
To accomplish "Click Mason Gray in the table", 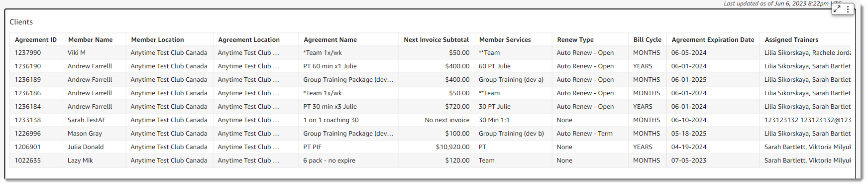I will point(85,133).
